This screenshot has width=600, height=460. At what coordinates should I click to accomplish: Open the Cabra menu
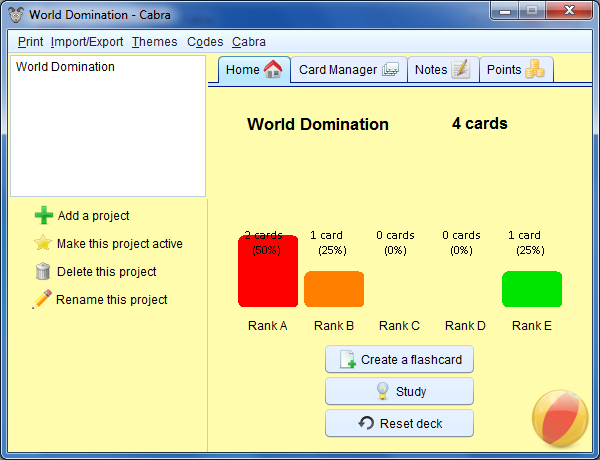(249, 42)
